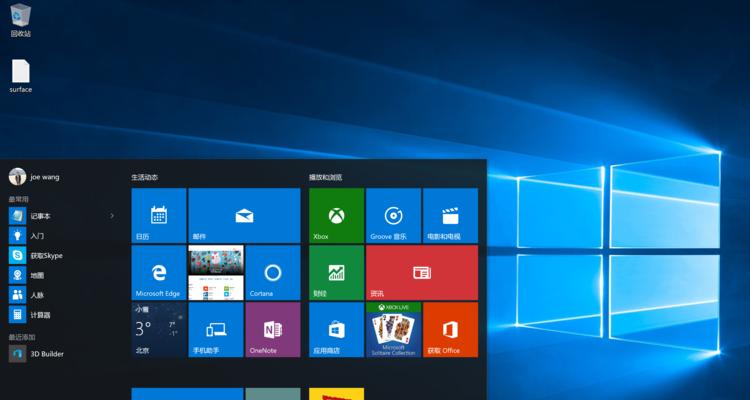Launch the Microsoft Edge tile

[159, 273]
